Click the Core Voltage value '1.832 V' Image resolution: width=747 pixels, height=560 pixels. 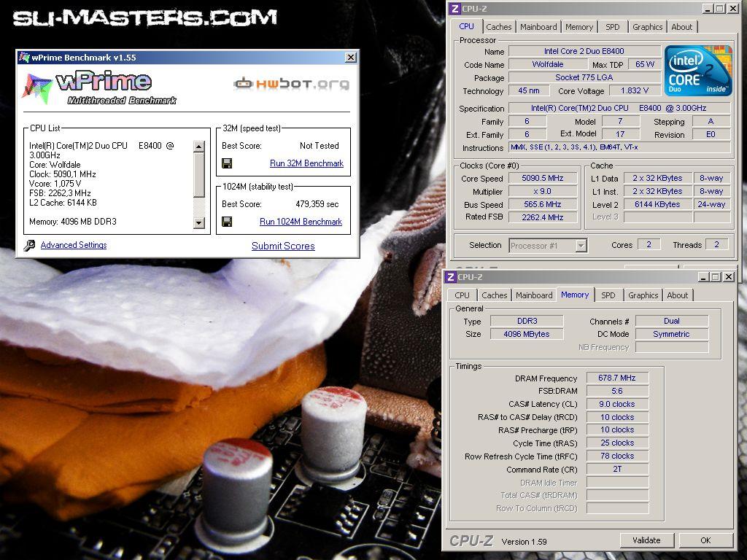click(x=635, y=90)
